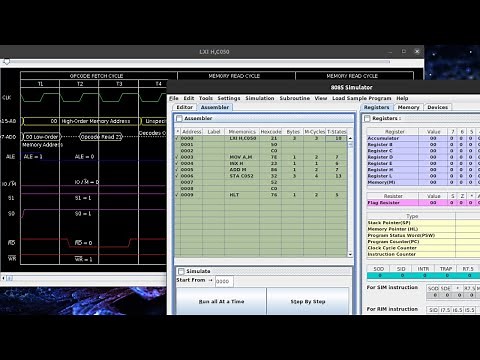Viewport: 480px width, 360px height.
Task: Toggle the Assembler panel checkbox
Action: (179, 118)
